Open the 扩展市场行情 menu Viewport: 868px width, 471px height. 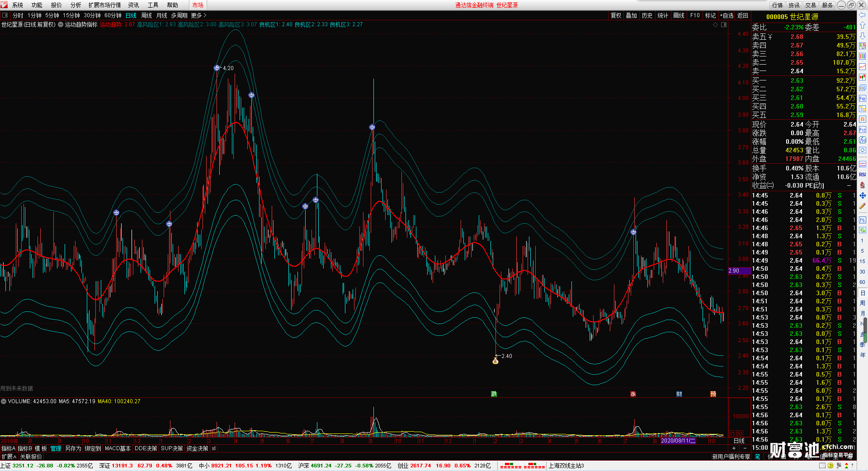pyautogui.click(x=105, y=5)
